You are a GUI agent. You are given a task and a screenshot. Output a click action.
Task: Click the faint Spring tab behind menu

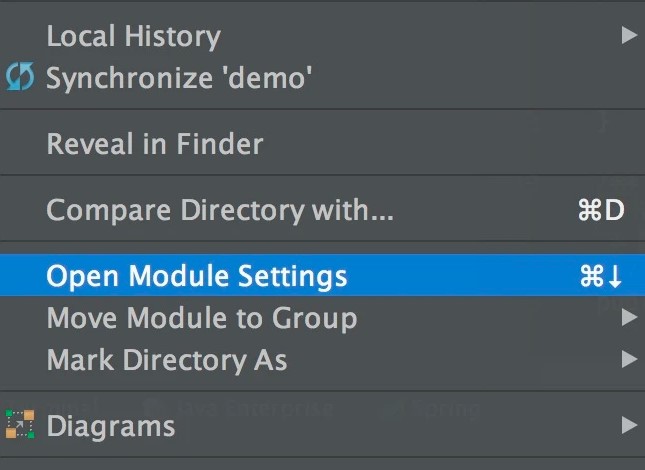(443, 408)
